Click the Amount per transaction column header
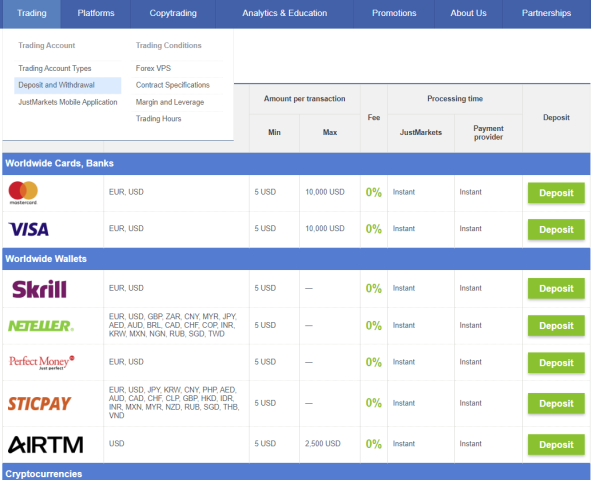Screen dimensions: 591x480 pos(304,99)
